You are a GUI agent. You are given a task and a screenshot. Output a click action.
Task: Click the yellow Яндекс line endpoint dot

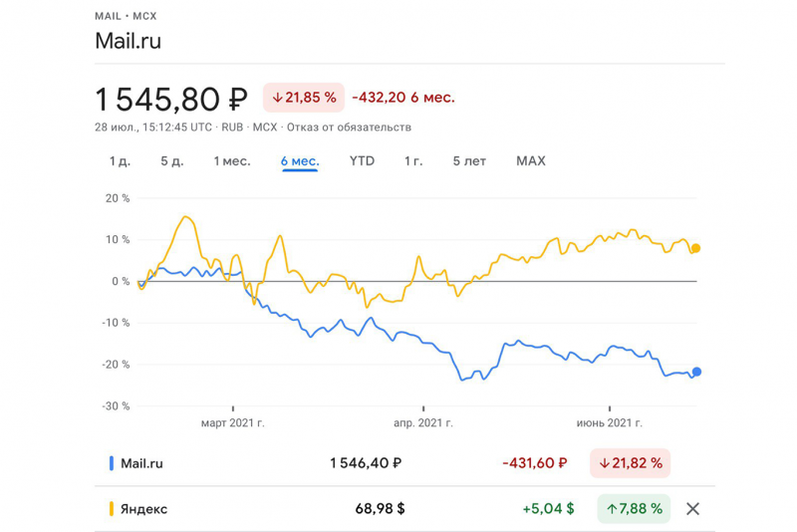pyautogui.click(x=696, y=248)
